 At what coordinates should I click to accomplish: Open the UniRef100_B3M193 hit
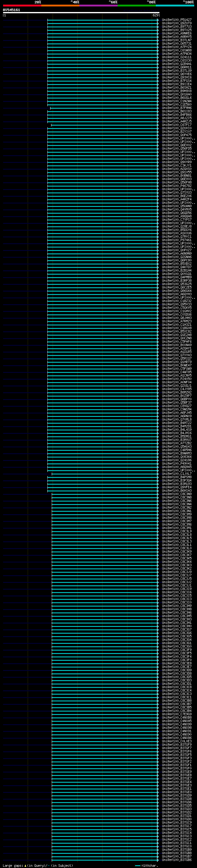tap(177, 483)
